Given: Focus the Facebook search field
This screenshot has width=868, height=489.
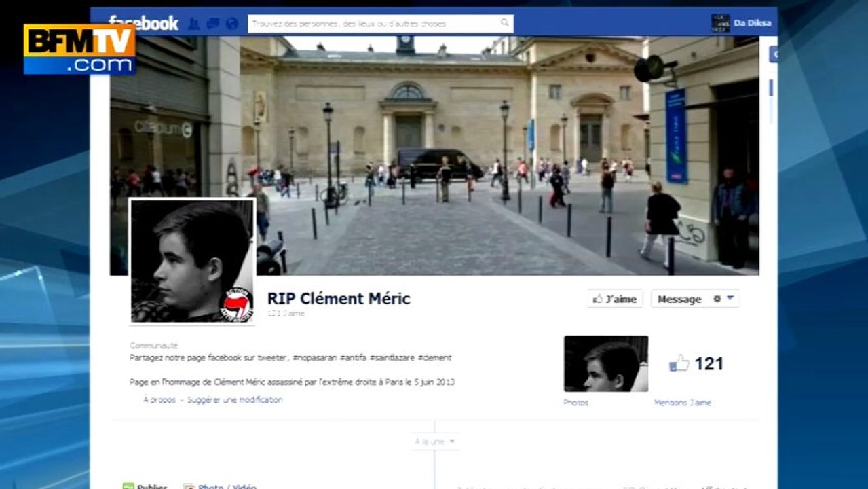Looking at the screenshot, I should tap(381, 24).
